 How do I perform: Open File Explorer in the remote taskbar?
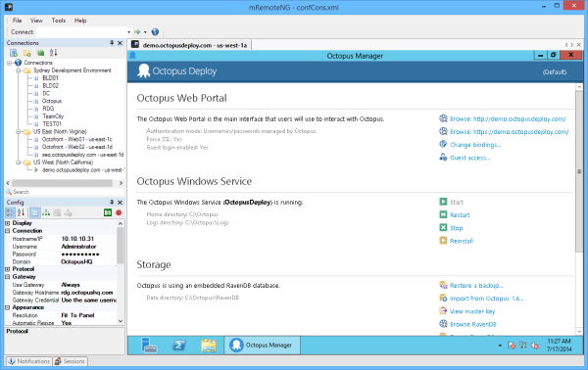(209, 345)
